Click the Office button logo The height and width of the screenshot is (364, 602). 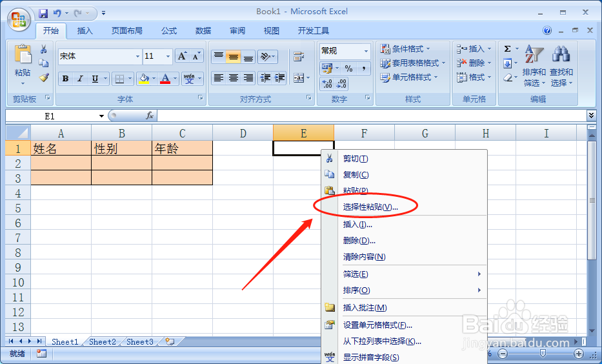point(19,19)
